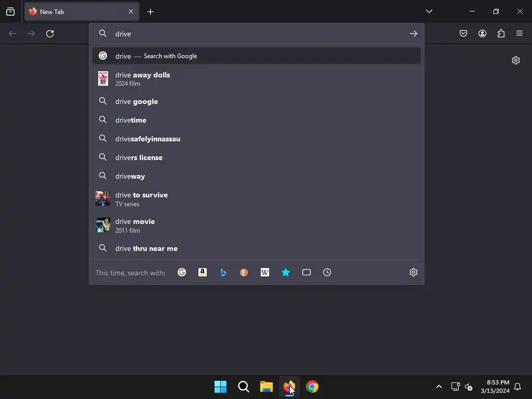Screen dimensions: 532x399
Task: Choose the 'drive google' suggestion
Action: 257,101
